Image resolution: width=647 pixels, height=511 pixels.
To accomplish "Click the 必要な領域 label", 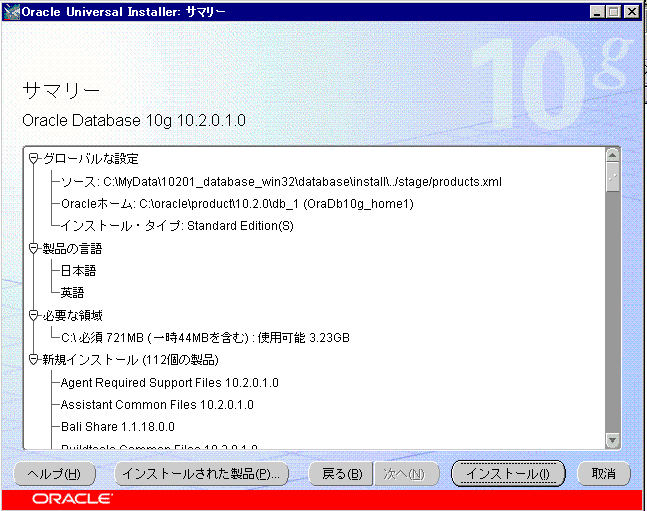I will pos(73,316).
